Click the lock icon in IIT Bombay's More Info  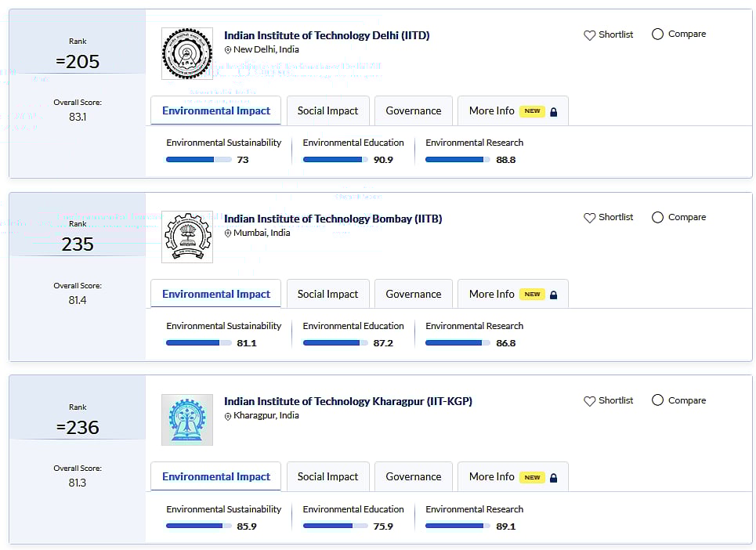click(x=553, y=295)
